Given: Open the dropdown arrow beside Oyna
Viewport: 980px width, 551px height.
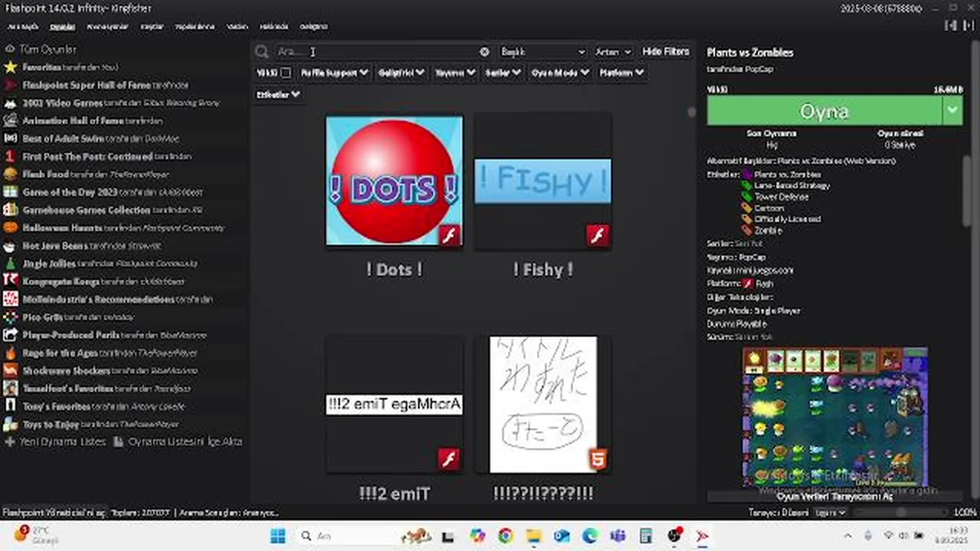Looking at the screenshot, I should tap(952, 110).
